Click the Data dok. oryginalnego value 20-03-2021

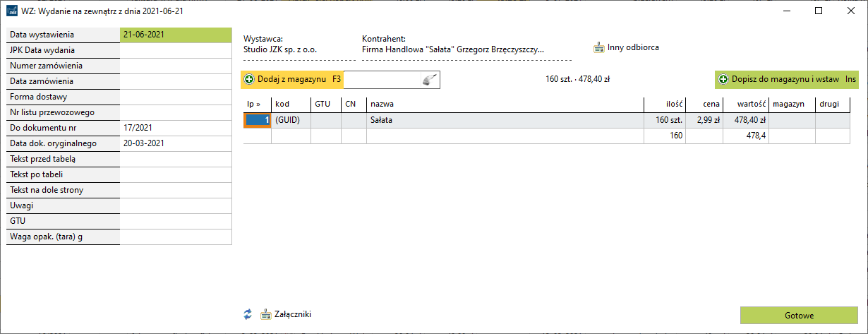pos(176,143)
